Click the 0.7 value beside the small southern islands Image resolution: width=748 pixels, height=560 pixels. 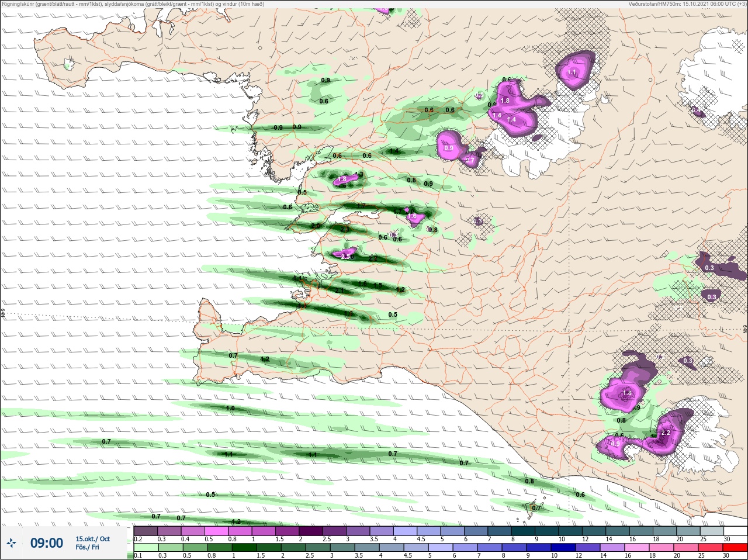[536, 508]
